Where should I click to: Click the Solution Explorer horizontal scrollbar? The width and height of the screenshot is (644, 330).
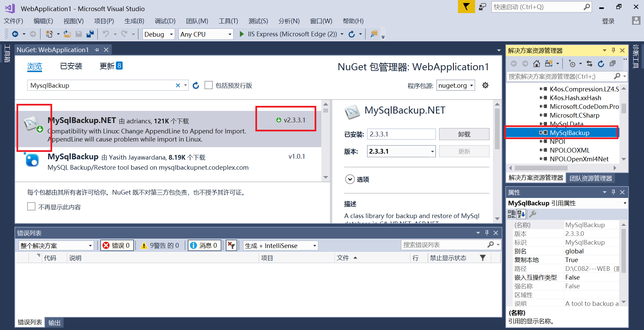pyautogui.click(x=541, y=168)
